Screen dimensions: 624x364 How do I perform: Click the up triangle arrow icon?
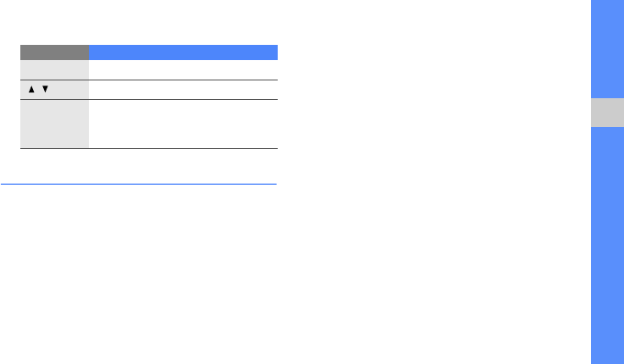32,90
